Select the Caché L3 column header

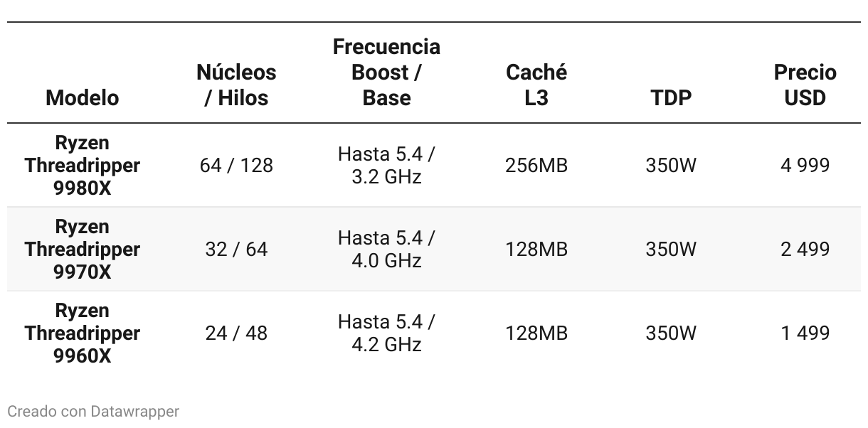[536, 85]
